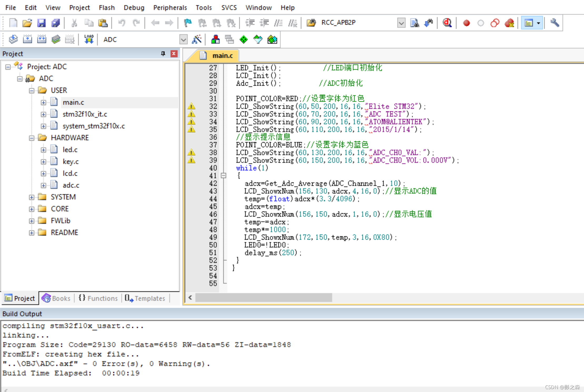Select the Functions tab at bottom
This screenshot has width=584, height=392.
click(x=96, y=297)
